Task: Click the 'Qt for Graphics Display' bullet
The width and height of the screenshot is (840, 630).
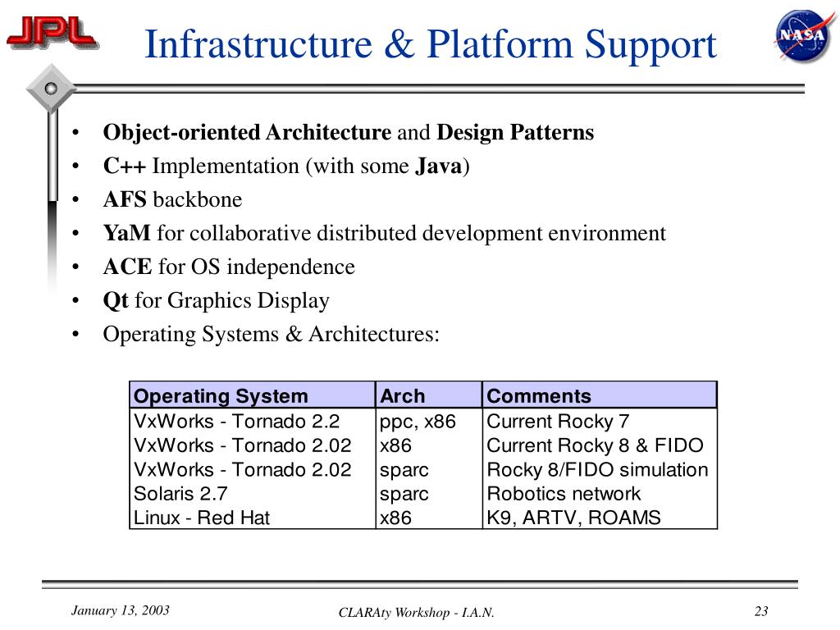Action: tap(216, 300)
